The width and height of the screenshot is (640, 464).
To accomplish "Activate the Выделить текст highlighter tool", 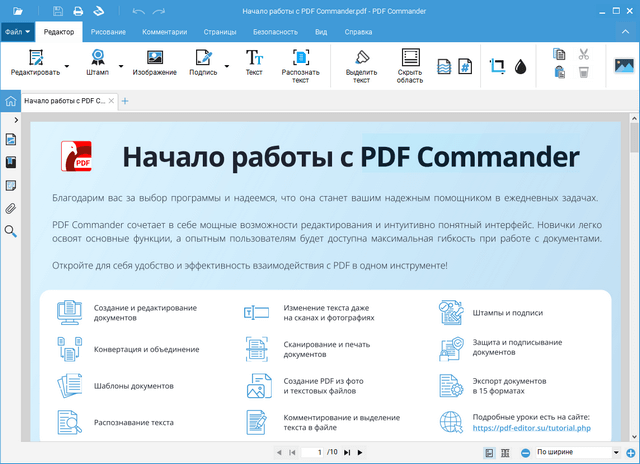I will coord(361,65).
